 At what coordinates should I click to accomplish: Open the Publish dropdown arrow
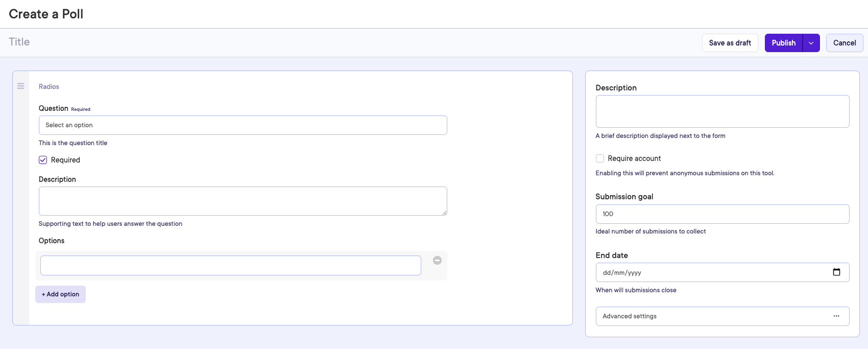pos(811,43)
